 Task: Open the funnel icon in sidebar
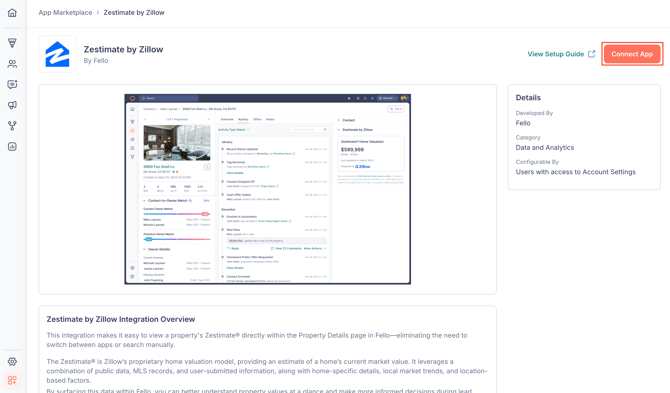coord(12,43)
